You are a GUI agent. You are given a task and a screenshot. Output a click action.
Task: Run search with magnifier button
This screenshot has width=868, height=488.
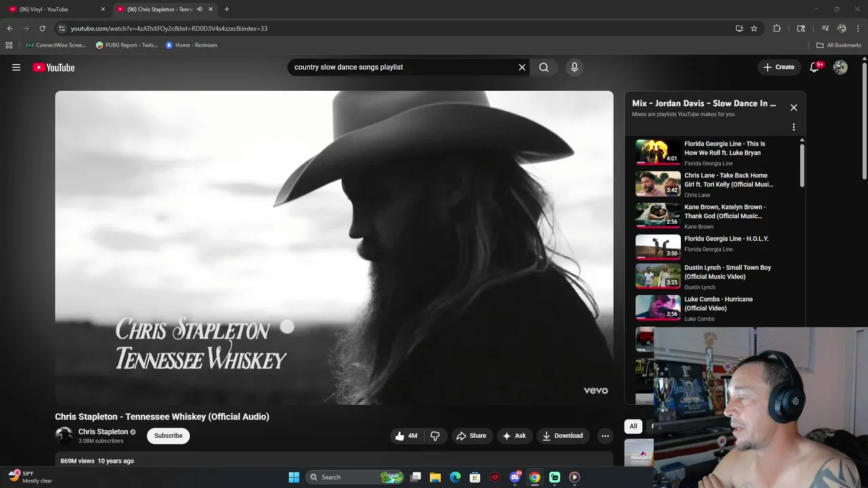544,67
